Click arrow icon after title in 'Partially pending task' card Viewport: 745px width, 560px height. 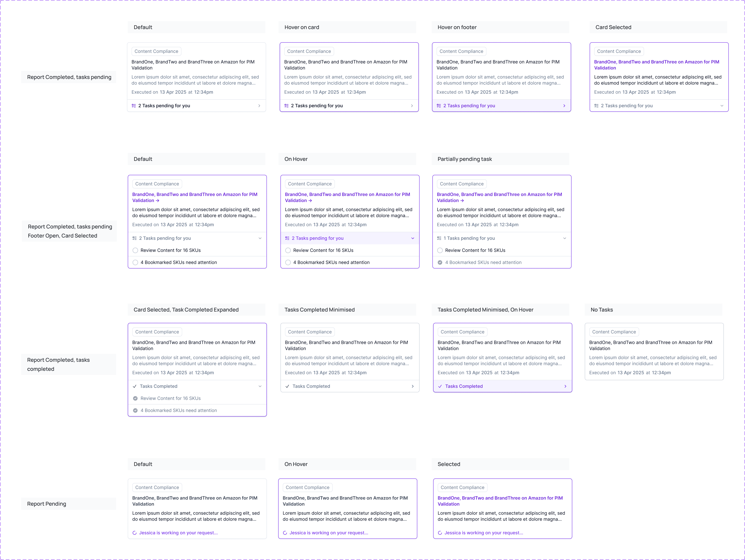(462, 201)
